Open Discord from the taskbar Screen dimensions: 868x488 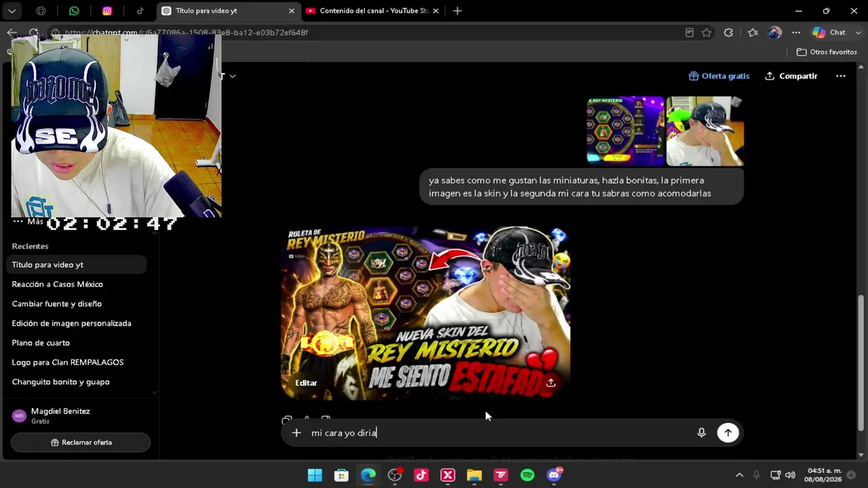point(554,475)
